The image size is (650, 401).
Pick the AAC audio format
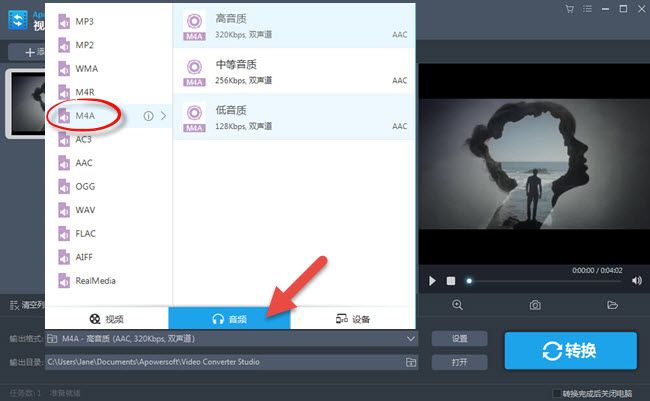tap(109, 163)
